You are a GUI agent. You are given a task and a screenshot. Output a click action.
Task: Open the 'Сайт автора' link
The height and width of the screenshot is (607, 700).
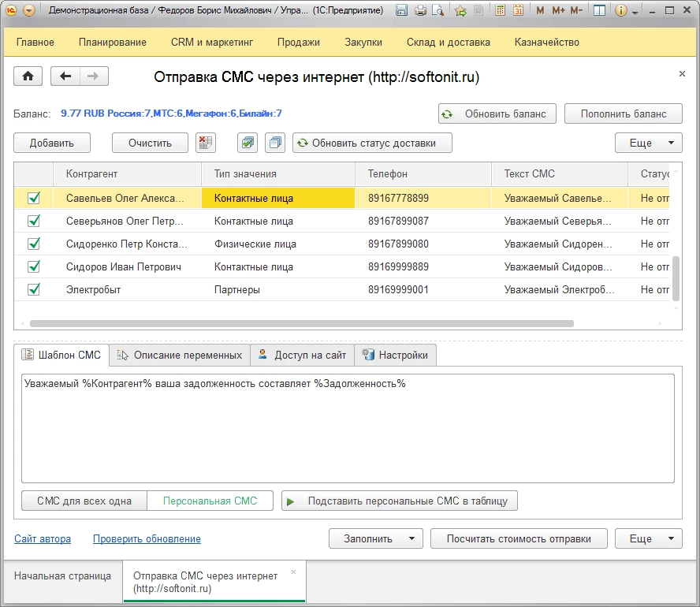(x=43, y=539)
